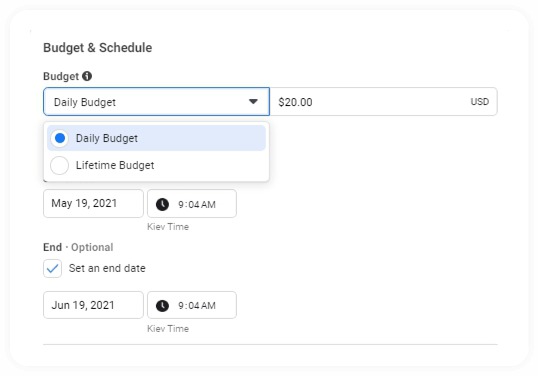Viewport: 538px width, 376px height.
Task: Choose the Lifetime Budget radio option
Action: click(156, 165)
